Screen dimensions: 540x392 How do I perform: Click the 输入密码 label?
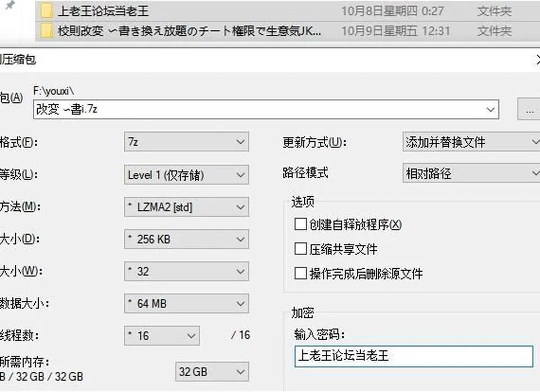click(x=319, y=334)
